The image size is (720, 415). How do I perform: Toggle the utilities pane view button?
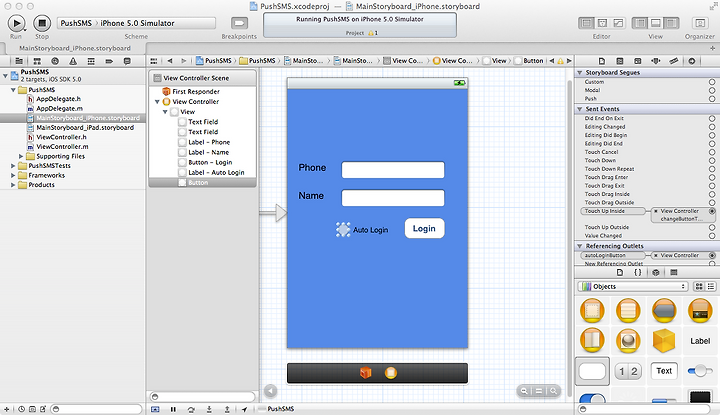(x=671, y=23)
